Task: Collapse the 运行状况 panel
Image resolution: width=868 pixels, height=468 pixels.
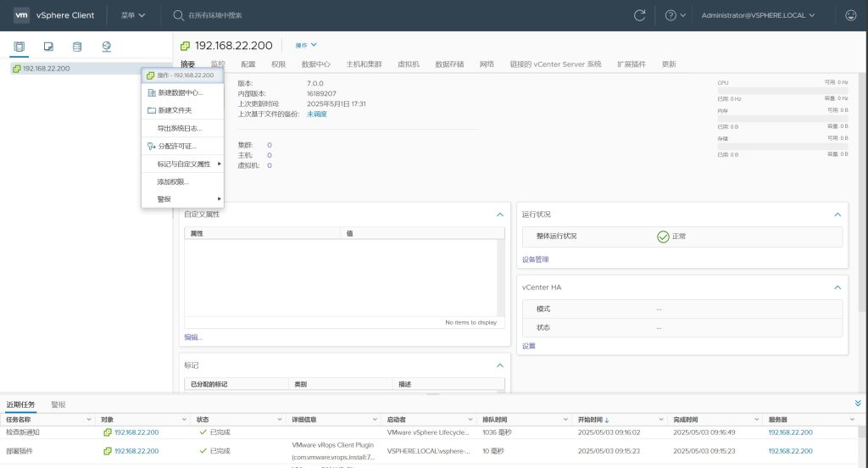Action: [x=837, y=214]
